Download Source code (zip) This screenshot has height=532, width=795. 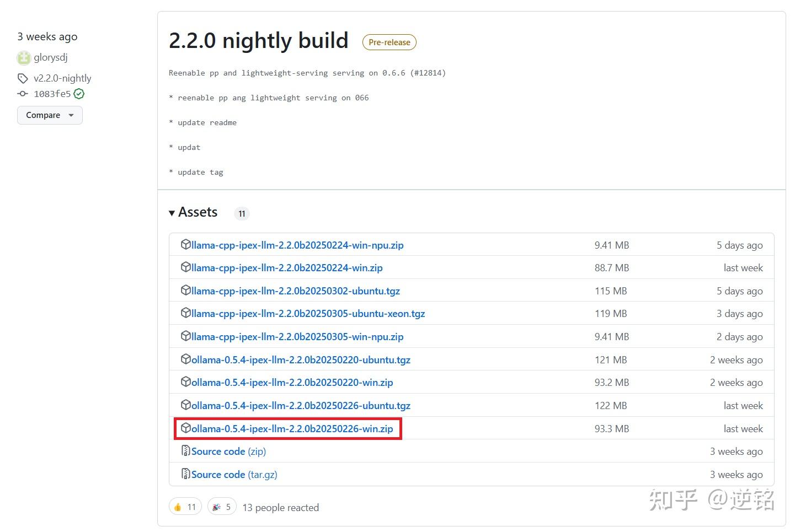coord(228,452)
